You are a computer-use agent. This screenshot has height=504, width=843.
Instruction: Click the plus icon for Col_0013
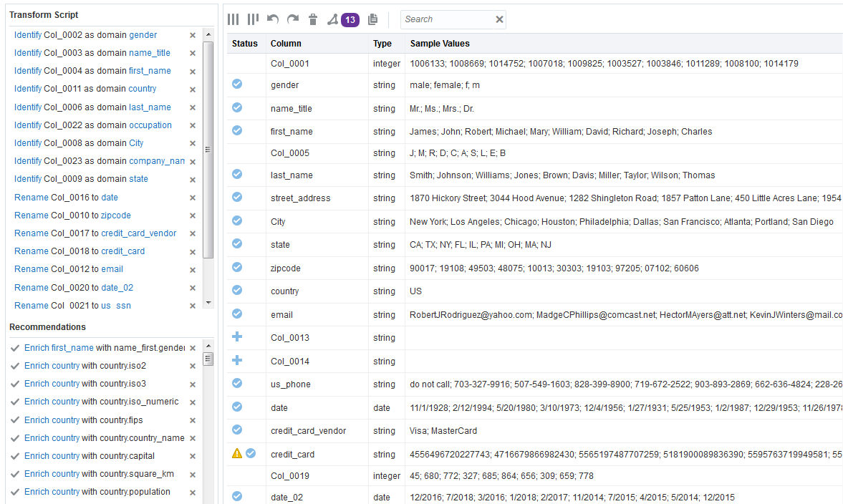[237, 337]
